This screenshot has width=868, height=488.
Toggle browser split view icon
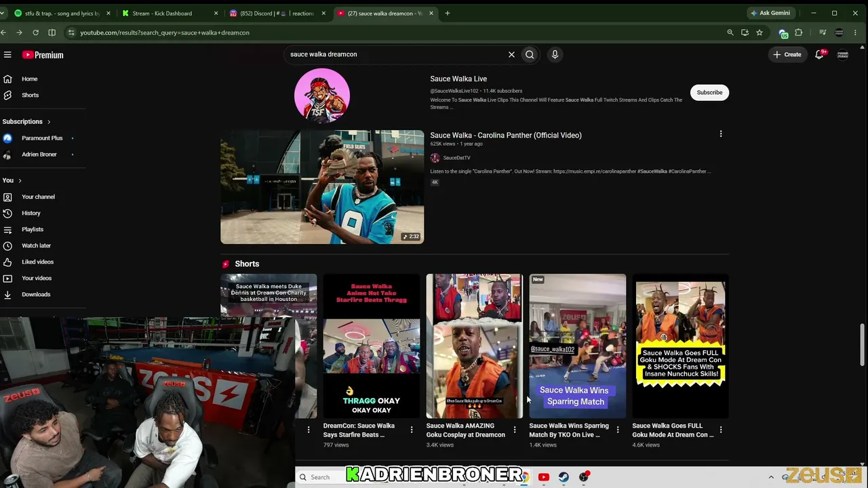click(52, 33)
